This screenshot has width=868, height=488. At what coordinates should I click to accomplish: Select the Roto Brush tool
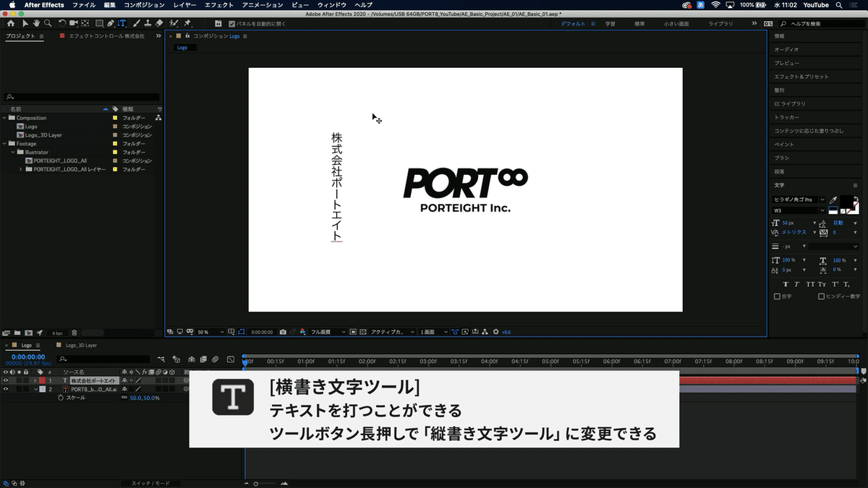point(174,23)
